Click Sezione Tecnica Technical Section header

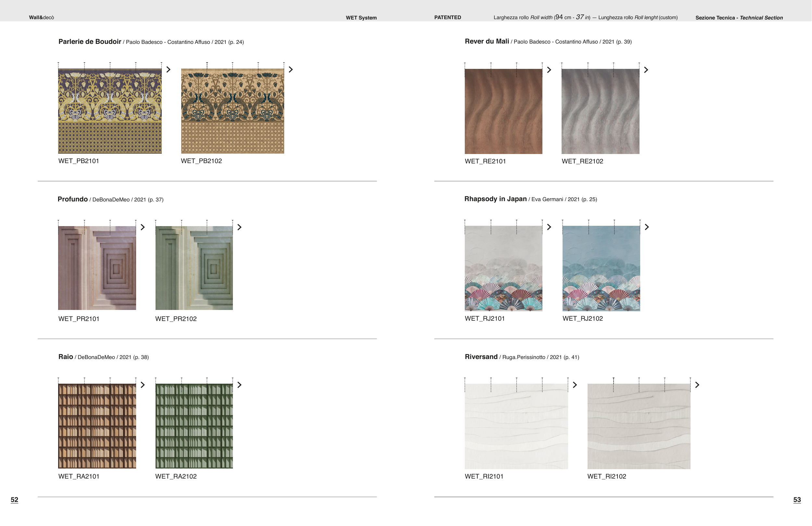pyautogui.click(x=739, y=18)
